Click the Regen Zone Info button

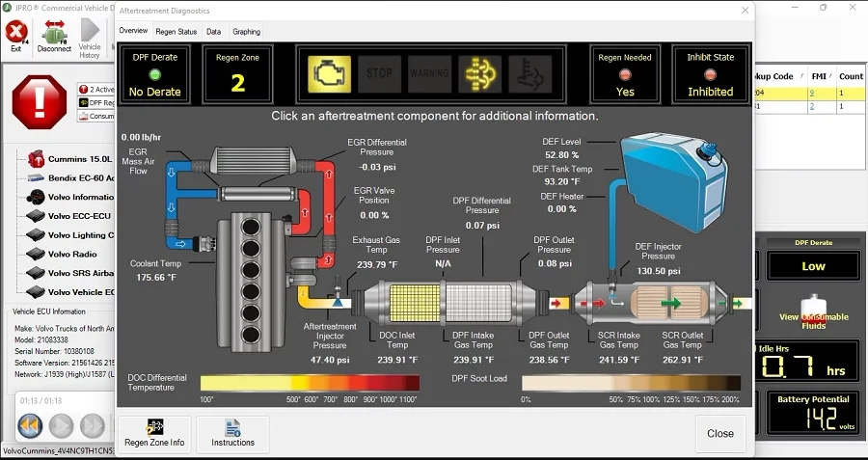154,433
